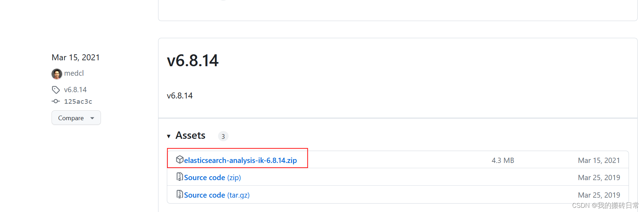The width and height of the screenshot is (644, 212).
Task: Click the archive icon before Source code (tar.gz)
Action: 180,194
